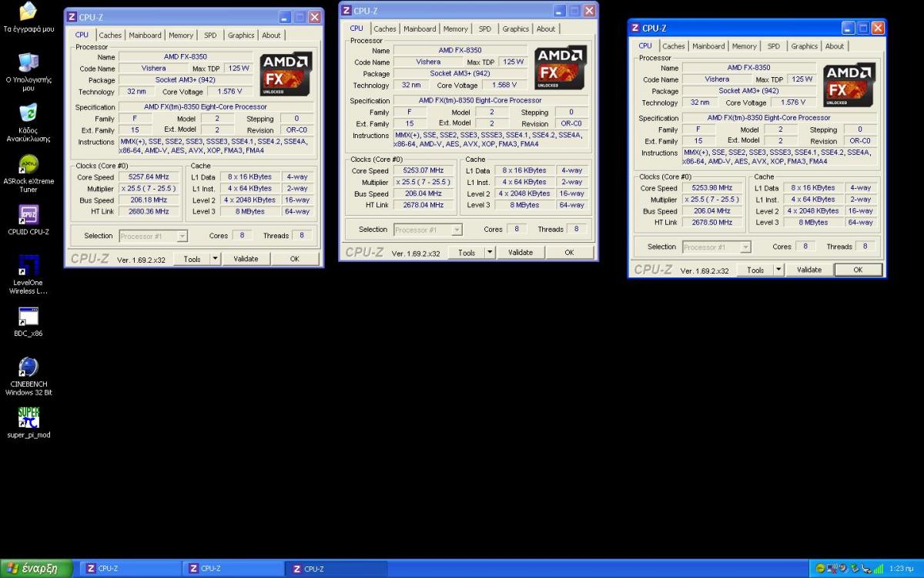Click Tools button in middle CPU-Z window

pos(467,253)
